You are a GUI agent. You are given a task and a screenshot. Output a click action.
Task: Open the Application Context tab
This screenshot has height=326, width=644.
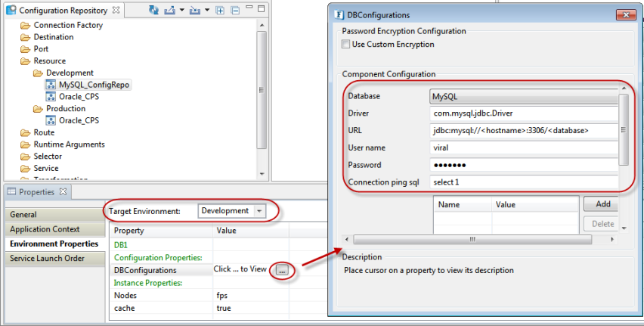click(45, 229)
